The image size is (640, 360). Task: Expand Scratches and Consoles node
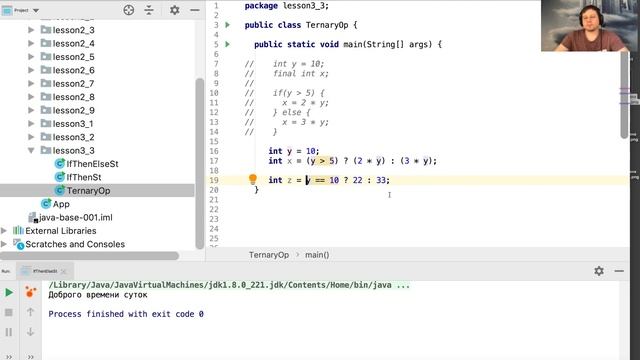(4, 244)
